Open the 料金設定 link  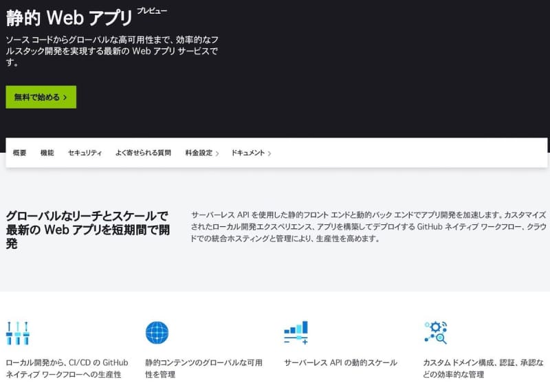pos(199,153)
